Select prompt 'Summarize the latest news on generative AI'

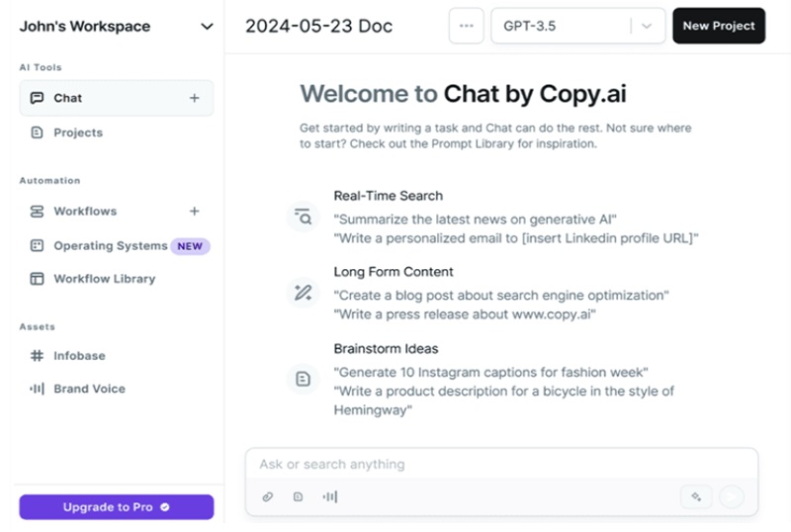click(x=476, y=220)
